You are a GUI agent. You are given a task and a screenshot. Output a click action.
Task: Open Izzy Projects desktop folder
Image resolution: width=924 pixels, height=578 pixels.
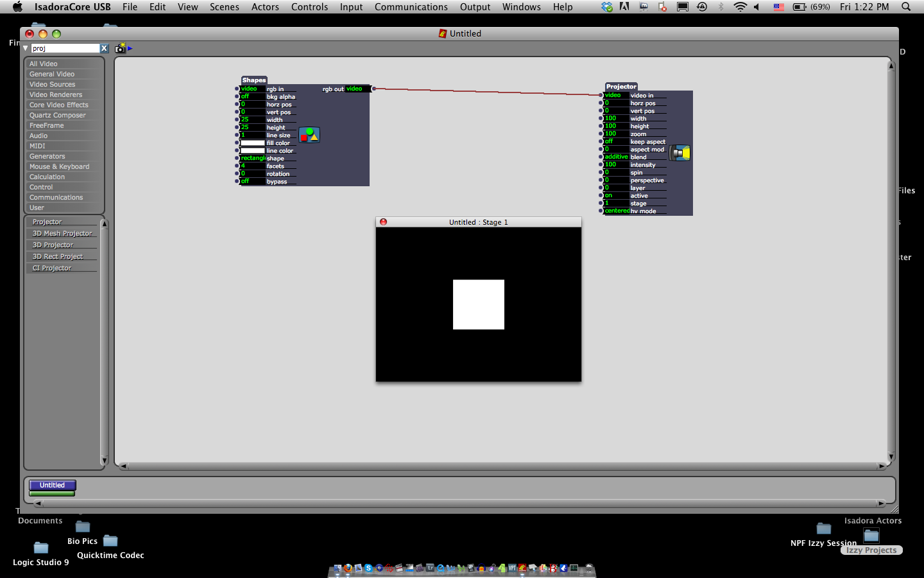click(871, 536)
